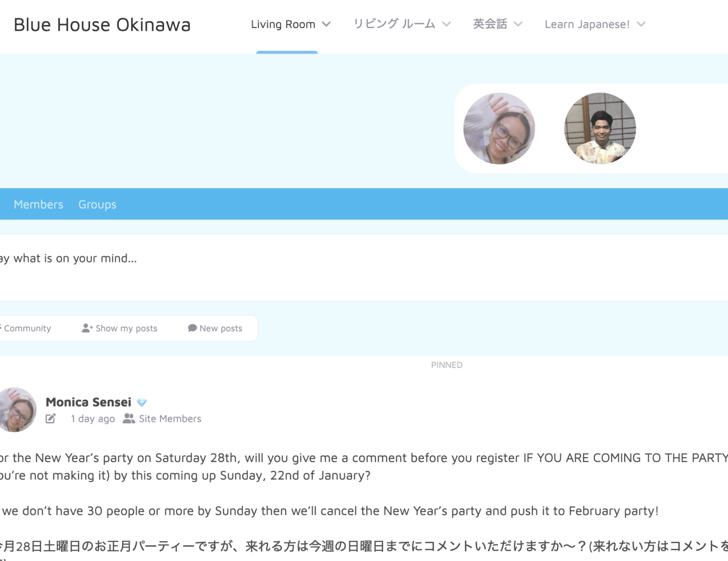This screenshot has height=561, width=728.
Task: Expand the Living Room dropdown chevron
Action: point(326,24)
